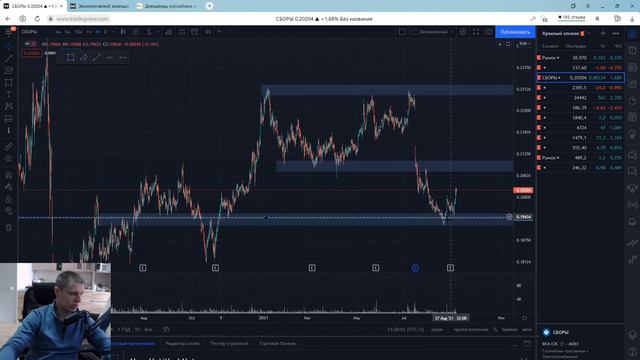Open the chart layout selector square icon

pos(402,32)
